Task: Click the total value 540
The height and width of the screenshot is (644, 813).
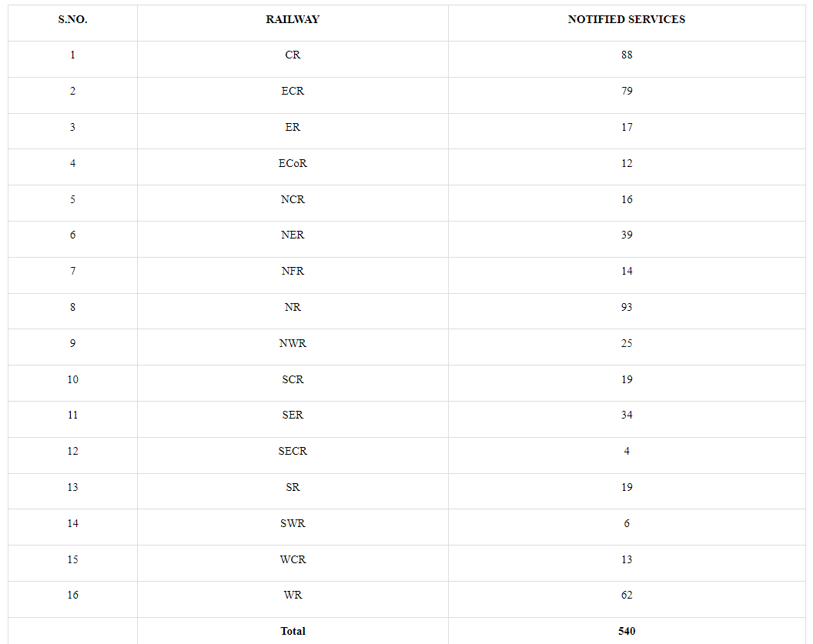Action: (x=627, y=631)
